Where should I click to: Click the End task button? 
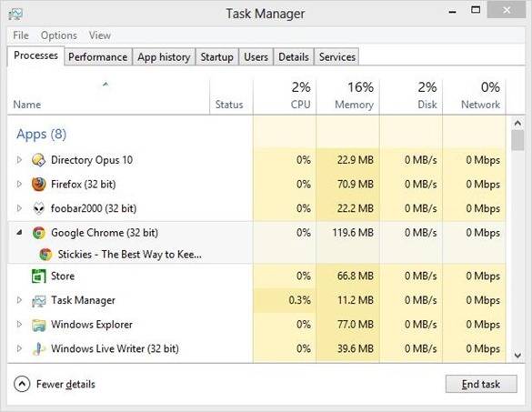click(481, 384)
